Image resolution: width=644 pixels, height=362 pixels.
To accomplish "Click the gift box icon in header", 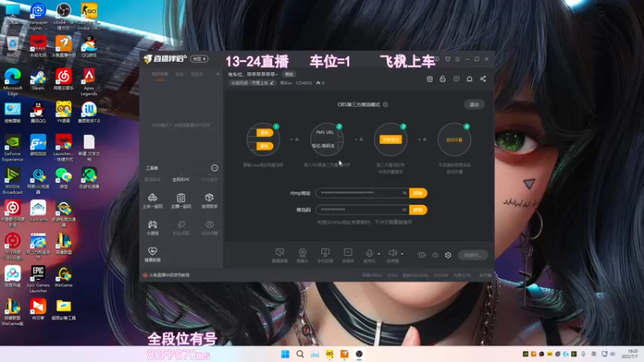I will (x=430, y=79).
